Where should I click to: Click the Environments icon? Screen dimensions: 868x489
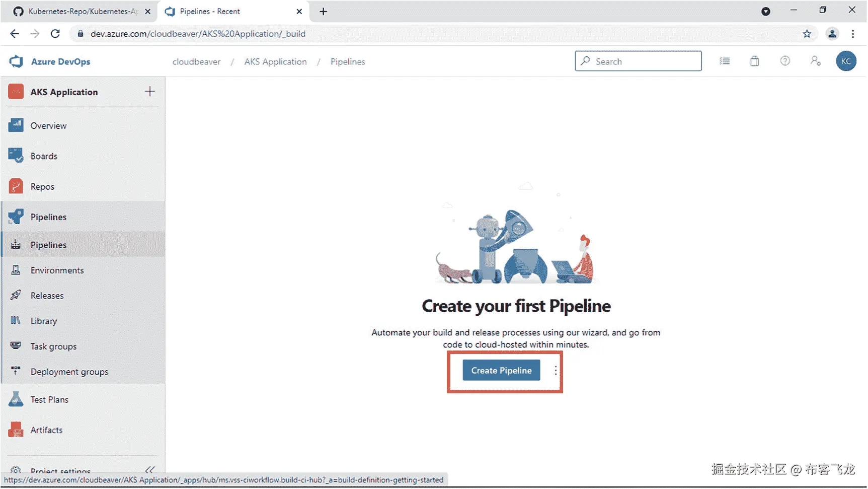(x=16, y=270)
